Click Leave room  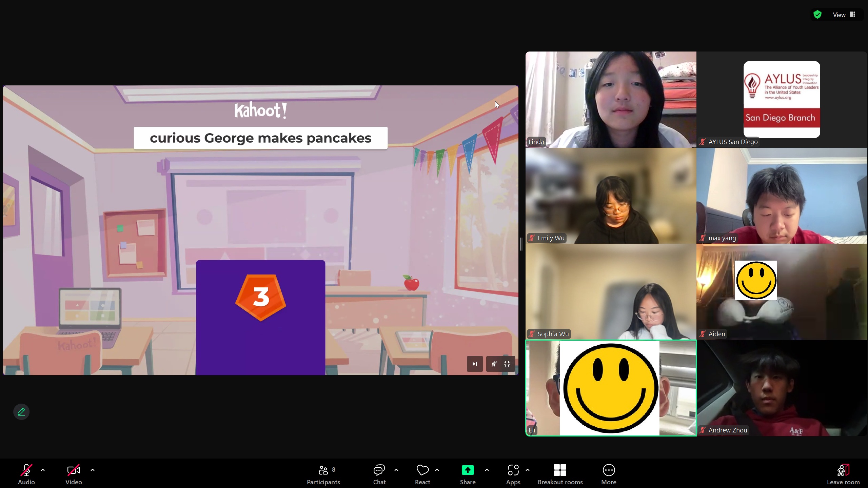(843, 474)
